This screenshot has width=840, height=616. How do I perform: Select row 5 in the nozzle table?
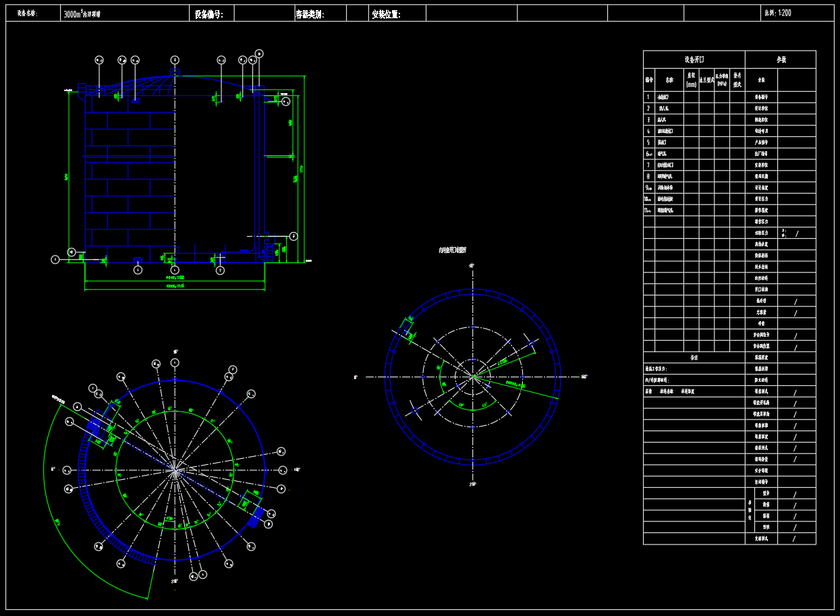694,142
